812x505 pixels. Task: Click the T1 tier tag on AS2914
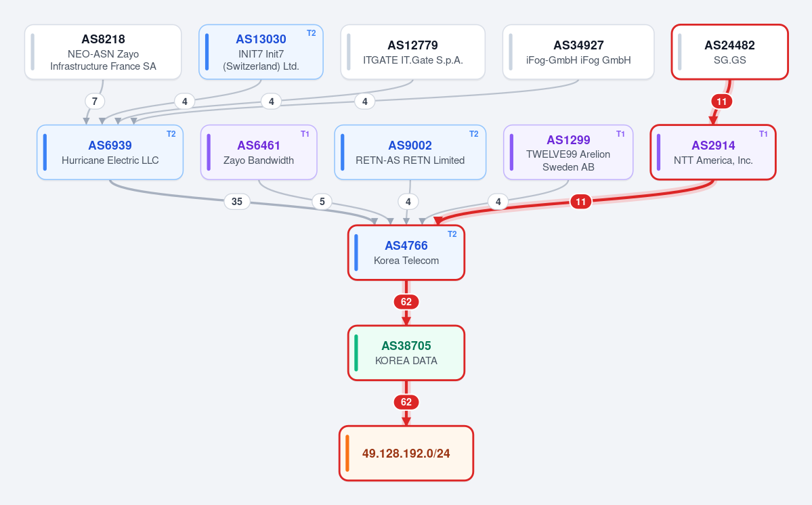[763, 134]
